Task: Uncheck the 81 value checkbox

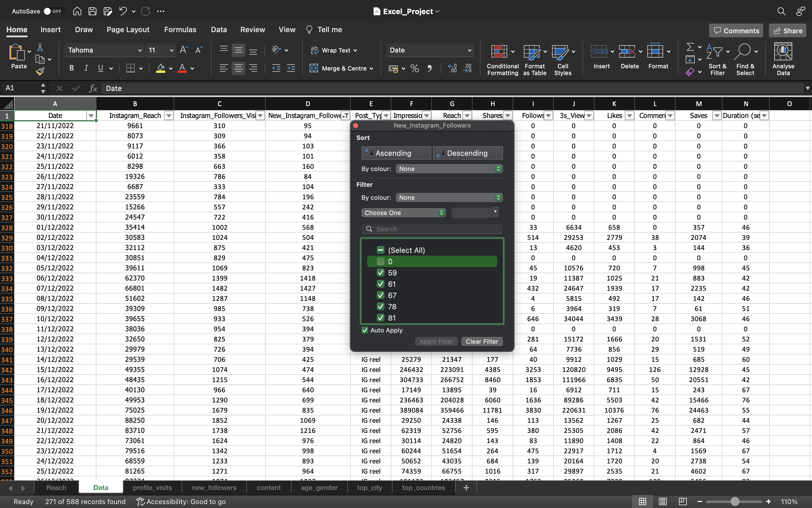Action: click(380, 317)
